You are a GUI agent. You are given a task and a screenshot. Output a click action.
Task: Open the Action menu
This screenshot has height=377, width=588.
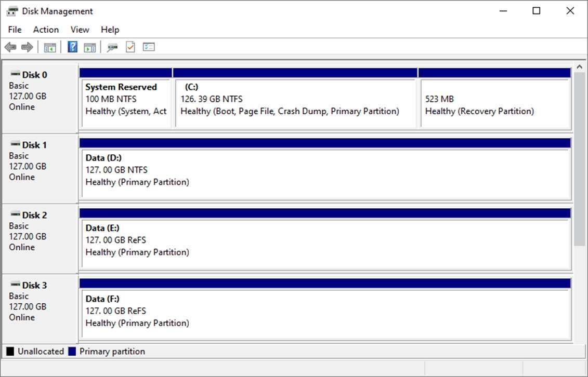coord(46,30)
